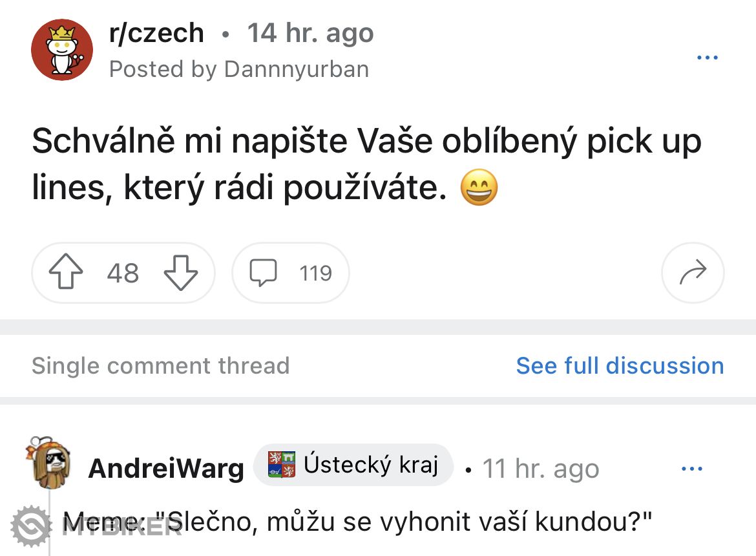Open the comment's three-dot overflow menu
The width and height of the screenshot is (756, 556).
691,468
